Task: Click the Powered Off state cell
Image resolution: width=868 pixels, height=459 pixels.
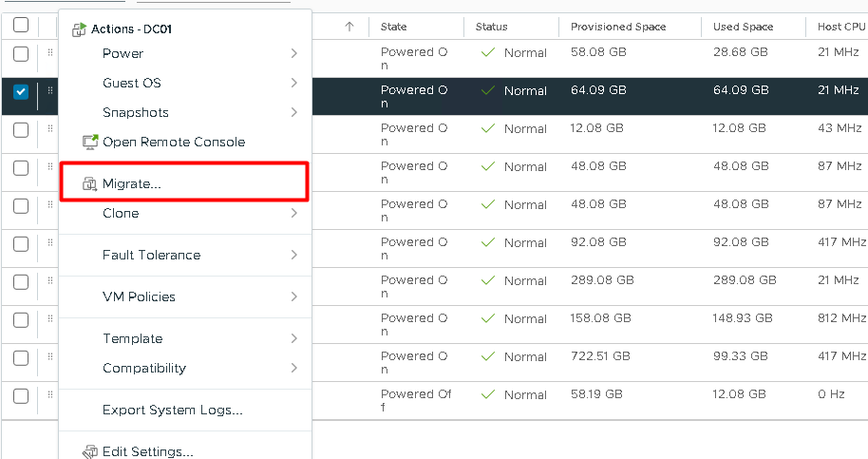Action: point(416,401)
